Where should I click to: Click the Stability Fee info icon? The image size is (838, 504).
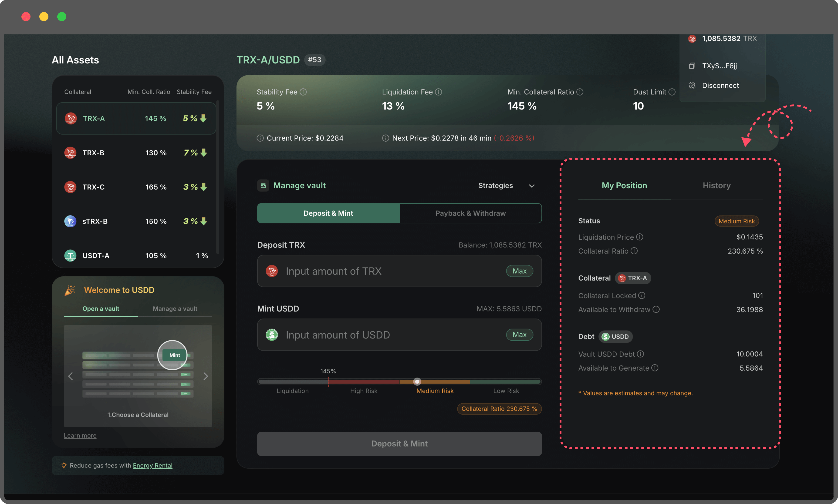coord(303,92)
